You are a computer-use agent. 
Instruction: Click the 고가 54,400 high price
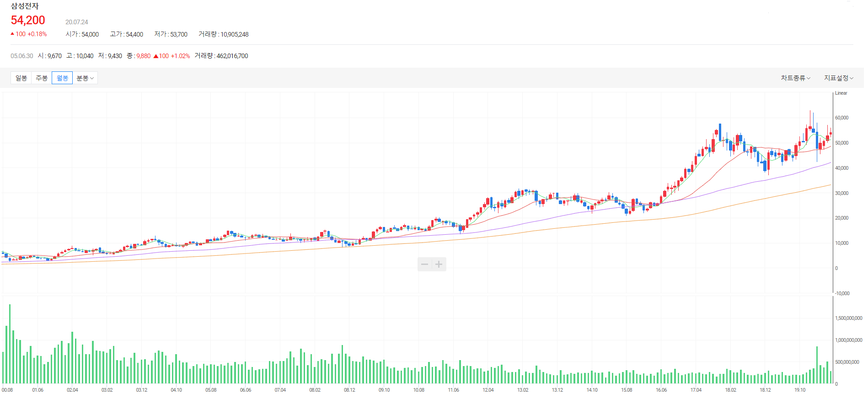click(127, 34)
